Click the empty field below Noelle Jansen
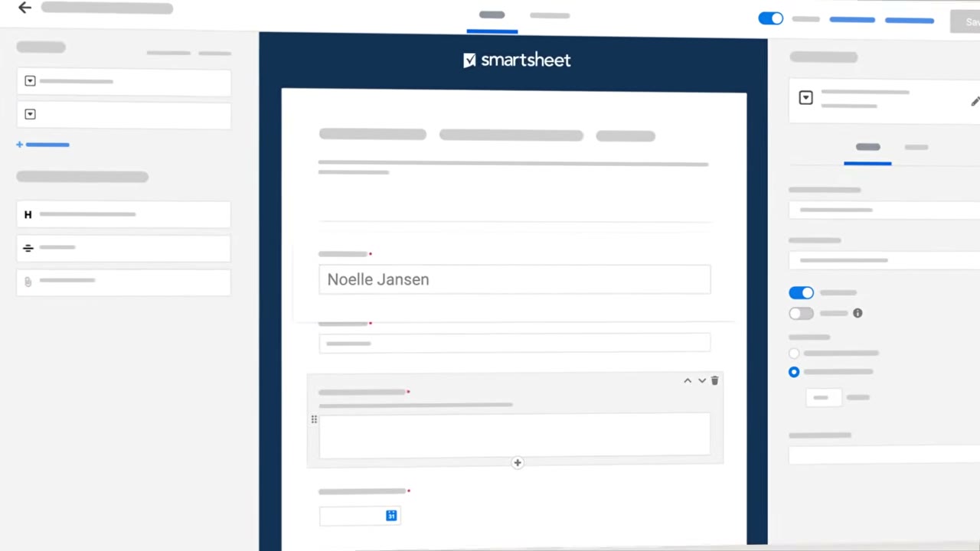Screen dimensions: 980x551 pos(514,343)
